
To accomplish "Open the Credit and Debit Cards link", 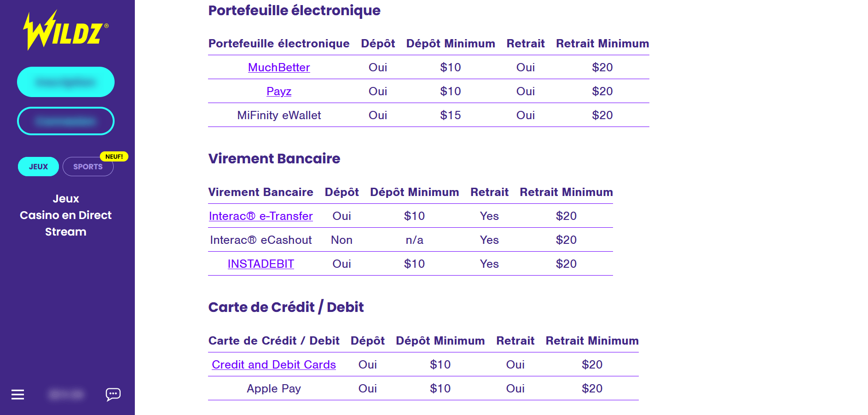I will pyautogui.click(x=274, y=365).
